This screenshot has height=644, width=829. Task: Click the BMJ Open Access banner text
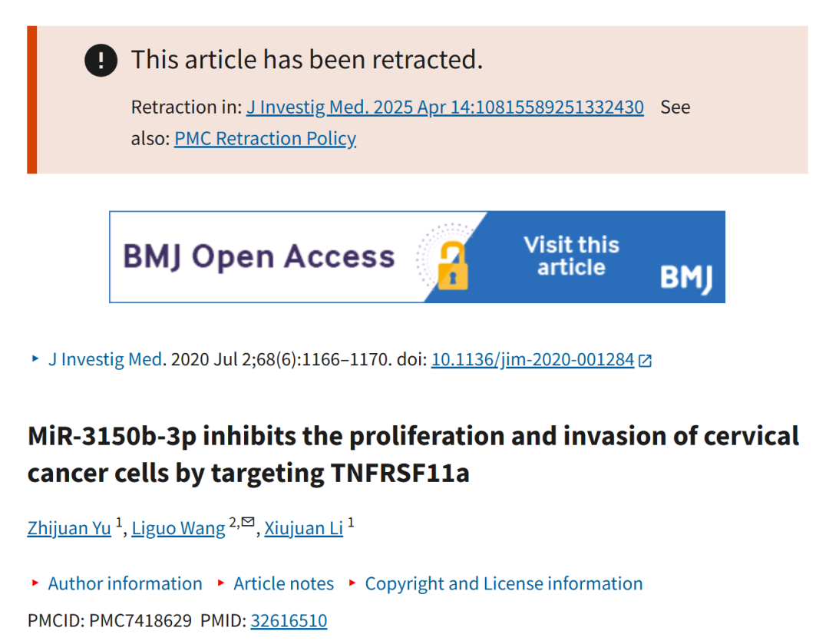click(259, 257)
